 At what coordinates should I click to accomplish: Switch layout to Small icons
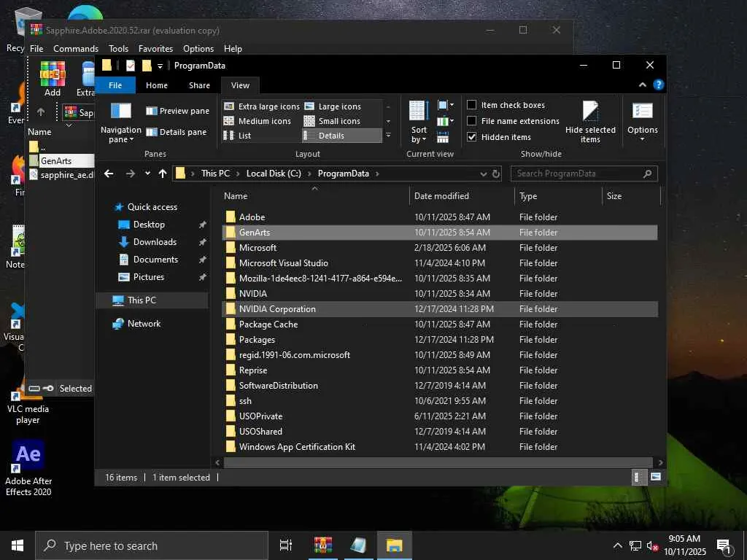pos(332,121)
